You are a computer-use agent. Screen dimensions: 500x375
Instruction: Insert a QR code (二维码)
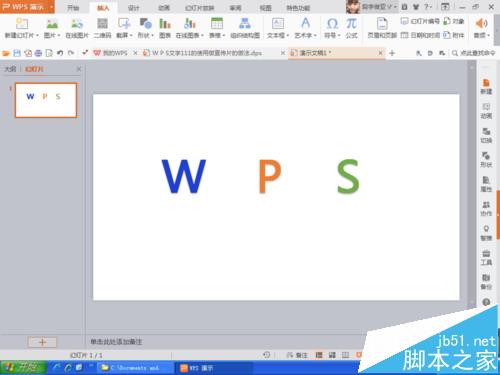coord(102,23)
